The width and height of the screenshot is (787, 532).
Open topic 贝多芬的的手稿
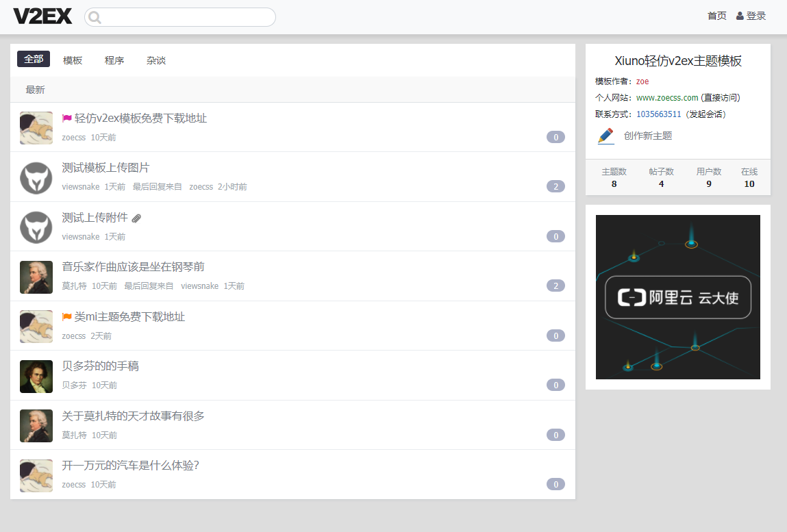click(101, 366)
